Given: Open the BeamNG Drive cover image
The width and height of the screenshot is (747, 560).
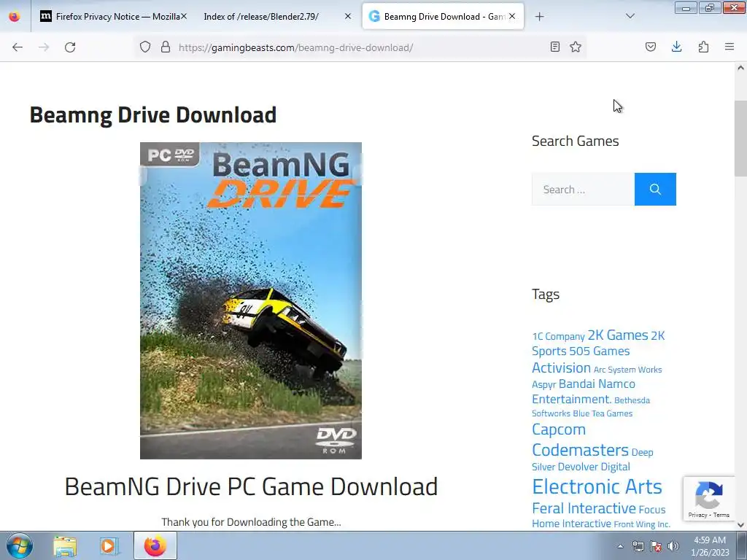Looking at the screenshot, I should [x=251, y=300].
